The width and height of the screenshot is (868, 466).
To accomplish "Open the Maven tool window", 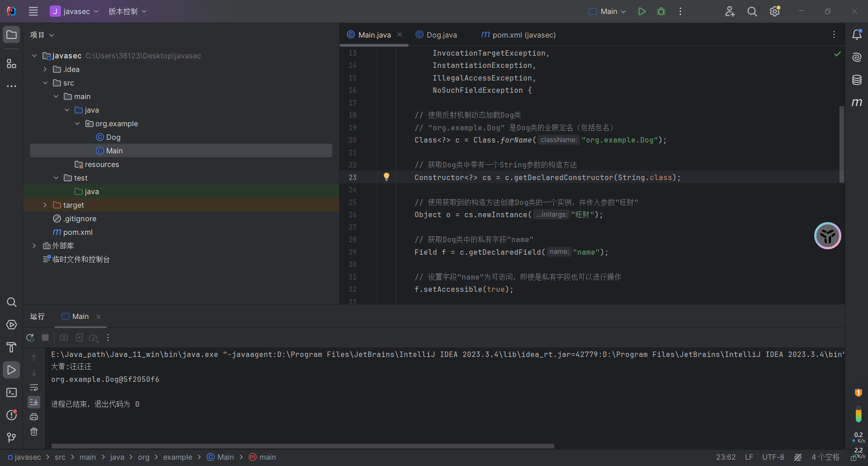I will coord(857,103).
